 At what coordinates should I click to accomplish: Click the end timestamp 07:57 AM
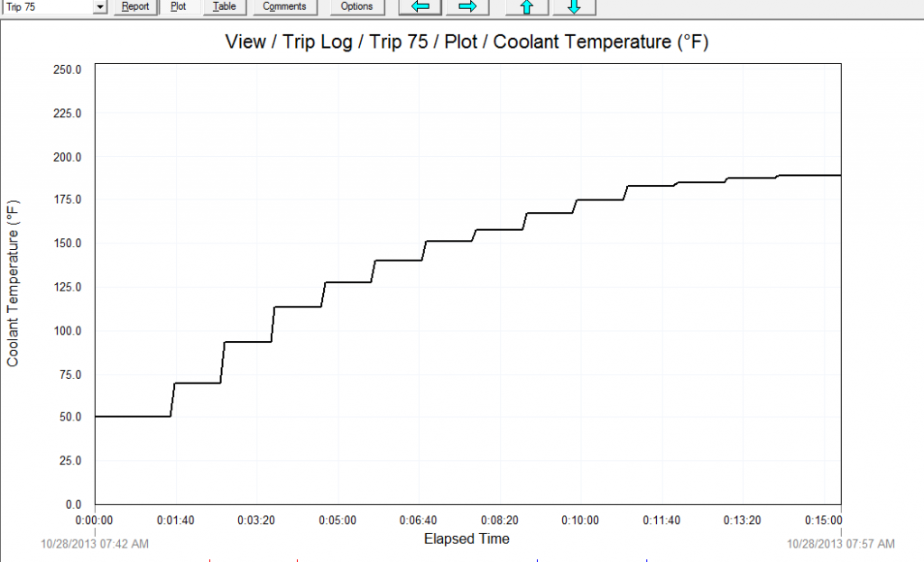coord(841,544)
